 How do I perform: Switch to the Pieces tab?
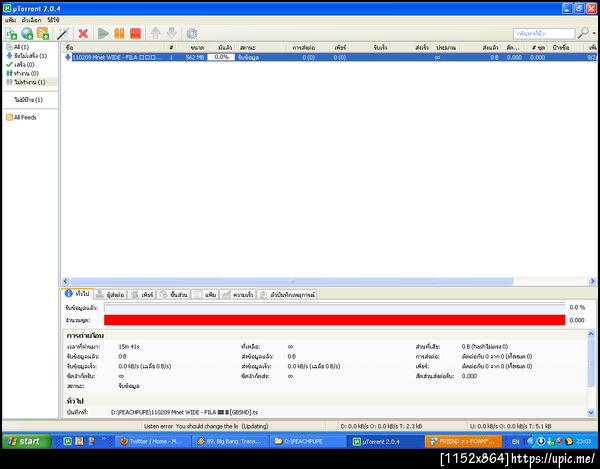pos(174,295)
